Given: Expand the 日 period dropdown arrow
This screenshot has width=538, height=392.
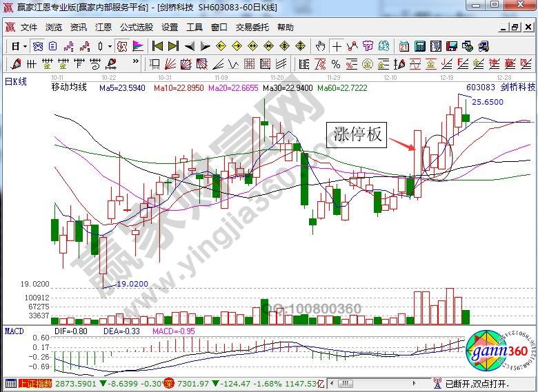Looking at the screenshot, I should point(25,46).
